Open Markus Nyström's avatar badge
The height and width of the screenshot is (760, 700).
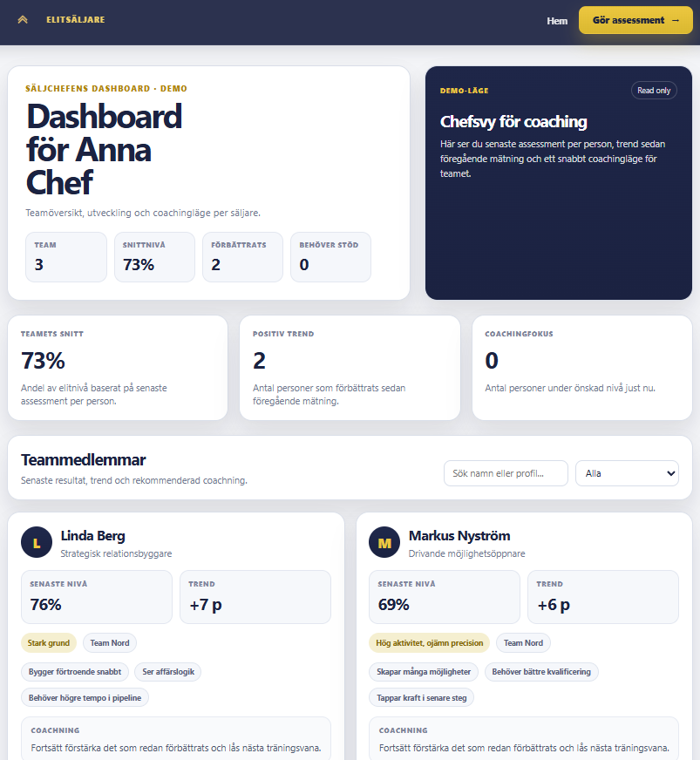(x=384, y=542)
